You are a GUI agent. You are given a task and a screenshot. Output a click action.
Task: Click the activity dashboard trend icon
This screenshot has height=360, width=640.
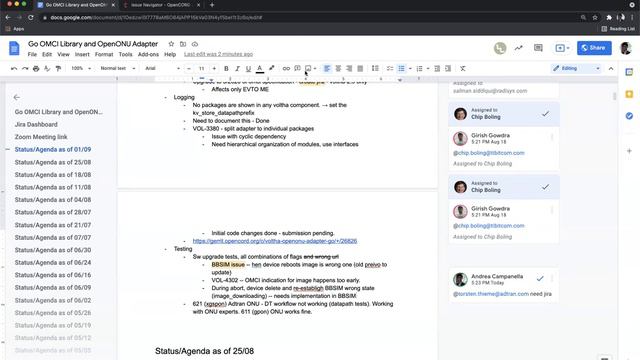coord(518,48)
